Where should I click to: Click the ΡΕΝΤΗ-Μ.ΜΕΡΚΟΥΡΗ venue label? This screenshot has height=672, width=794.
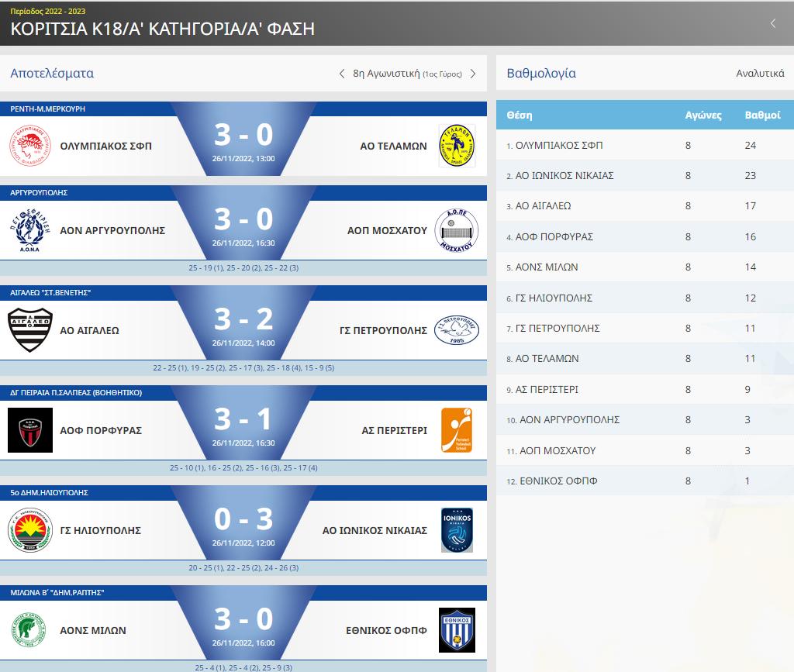pos(47,109)
